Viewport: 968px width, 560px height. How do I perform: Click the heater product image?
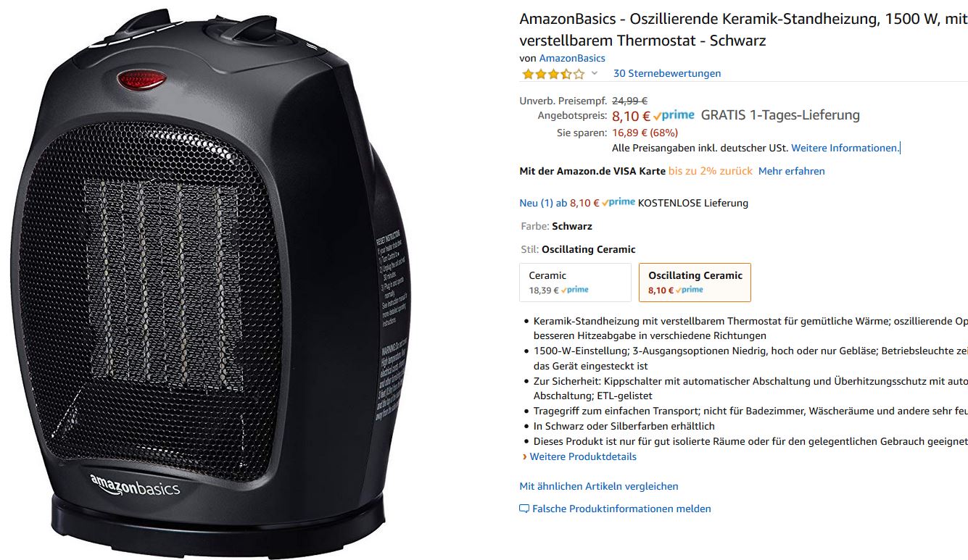click(x=210, y=283)
